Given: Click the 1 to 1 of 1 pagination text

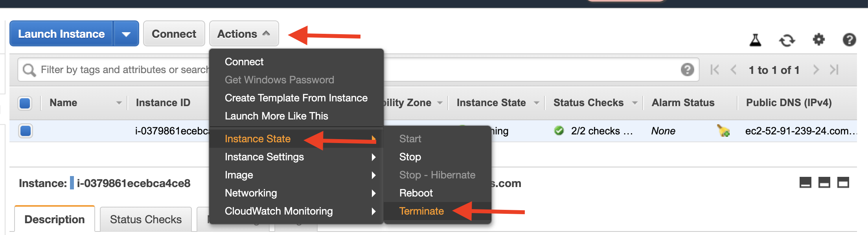Looking at the screenshot, I should [x=774, y=70].
